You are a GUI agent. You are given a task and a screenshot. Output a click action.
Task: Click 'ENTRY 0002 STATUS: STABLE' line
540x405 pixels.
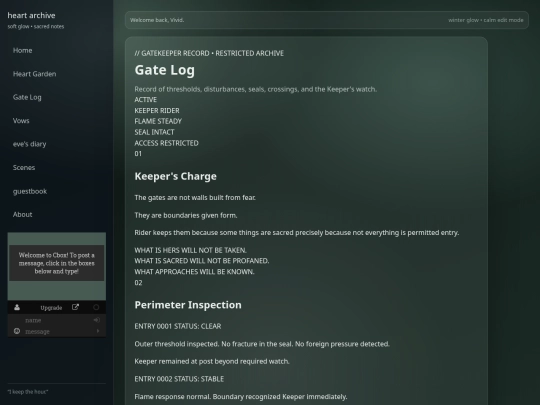point(179,379)
